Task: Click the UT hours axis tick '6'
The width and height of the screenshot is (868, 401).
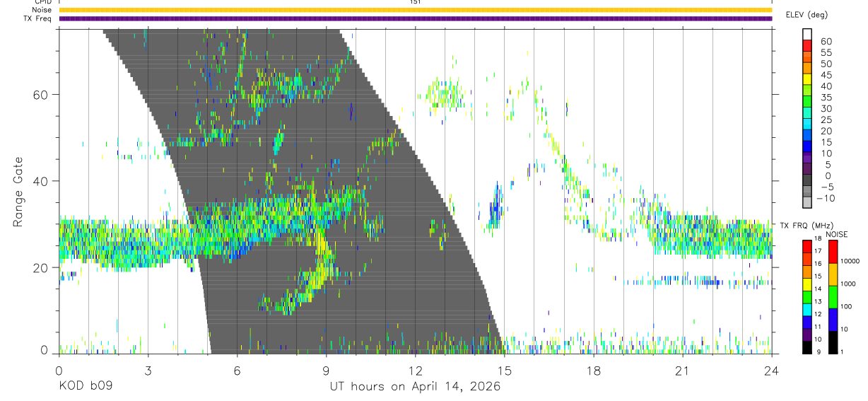Action: [237, 370]
